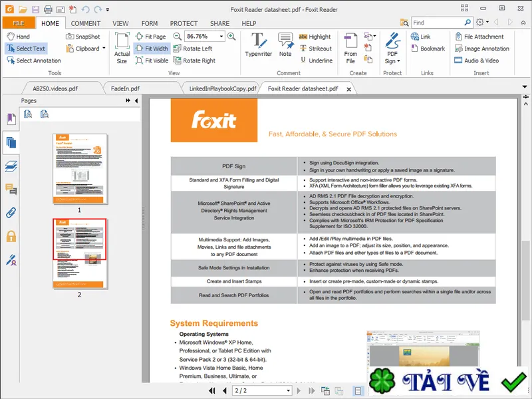
Task: Click the SnapShot tool
Action: click(84, 37)
